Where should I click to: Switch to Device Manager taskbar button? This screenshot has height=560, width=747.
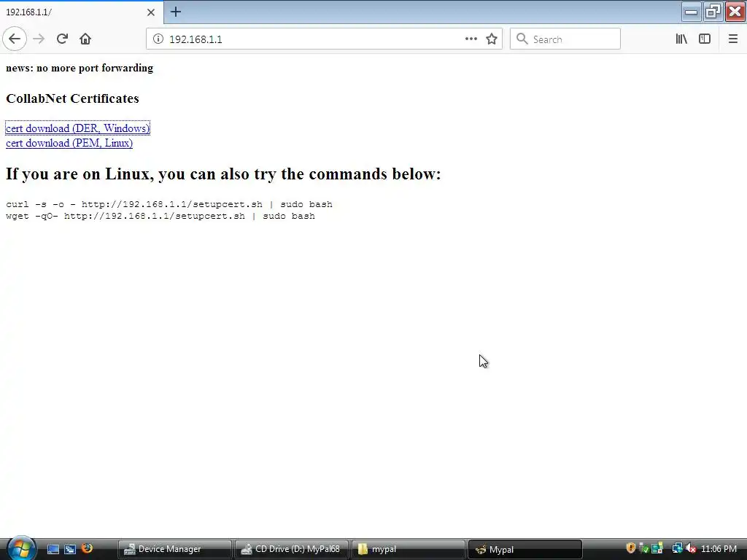175,549
